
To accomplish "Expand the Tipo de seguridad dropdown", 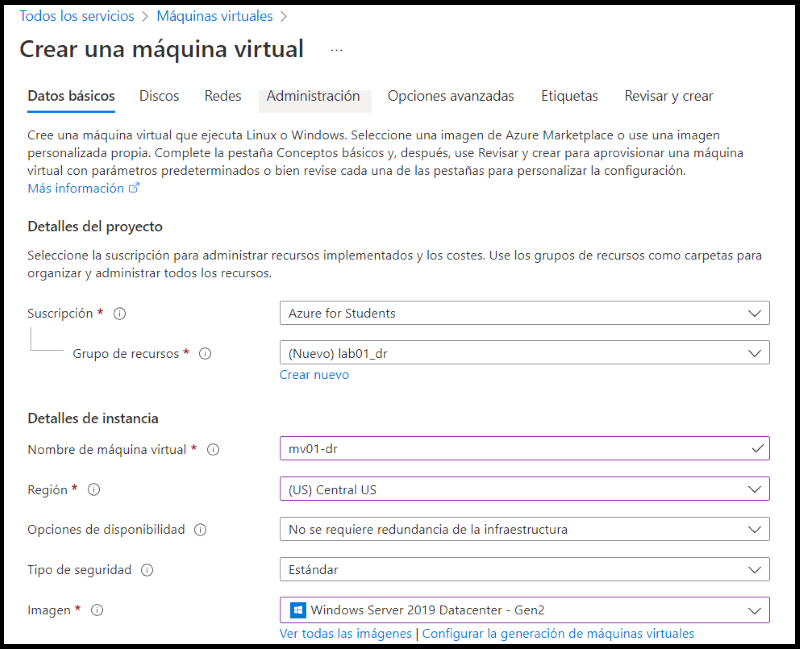I will [524, 569].
